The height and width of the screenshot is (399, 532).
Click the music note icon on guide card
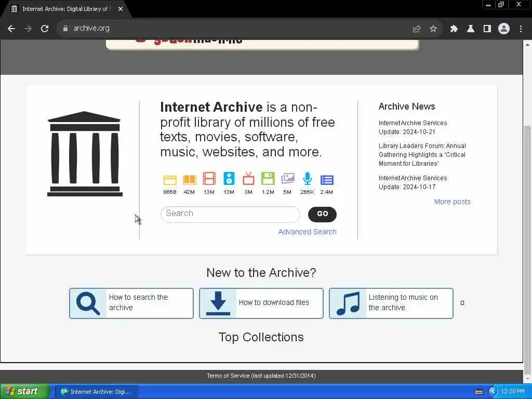[348, 303]
